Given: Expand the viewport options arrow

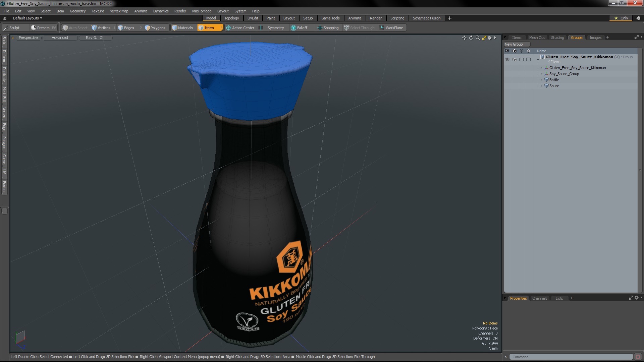Looking at the screenshot, I should click(x=495, y=38).
